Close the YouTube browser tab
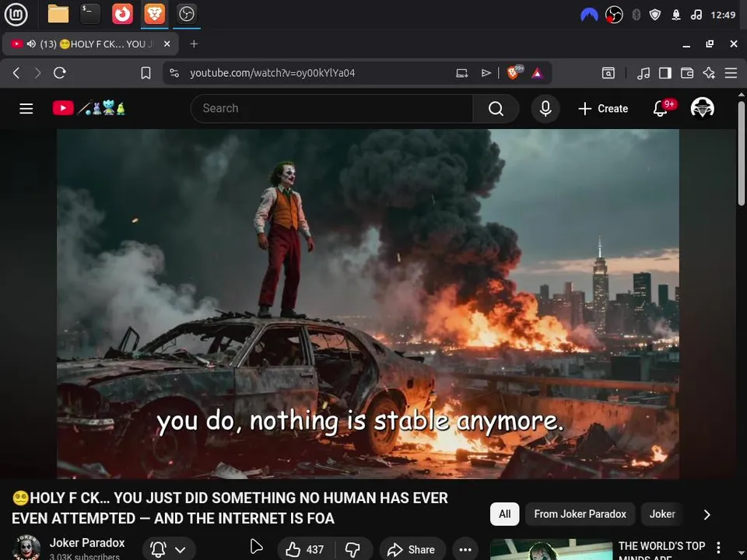This screenshot has height=560, width=747. click(167, 44)
